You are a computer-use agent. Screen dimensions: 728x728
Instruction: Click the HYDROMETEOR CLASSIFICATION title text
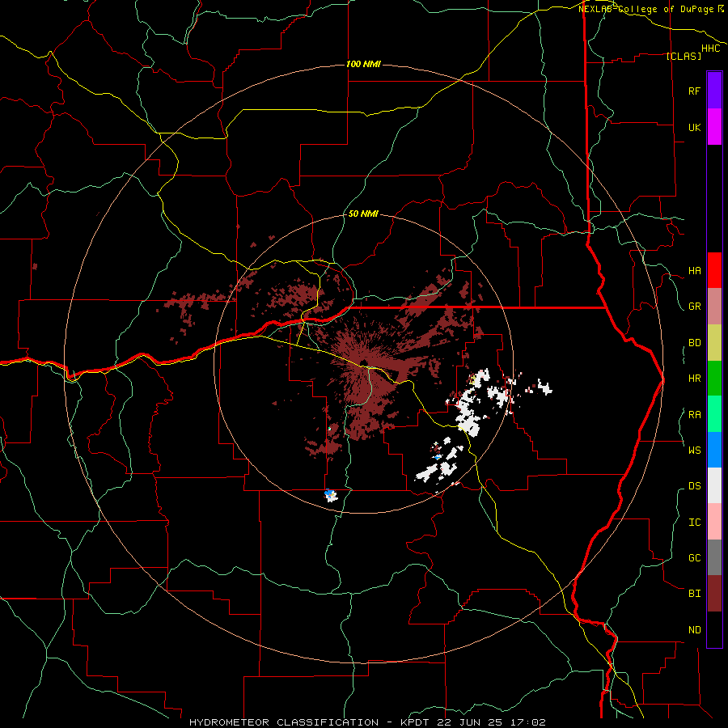284,722
